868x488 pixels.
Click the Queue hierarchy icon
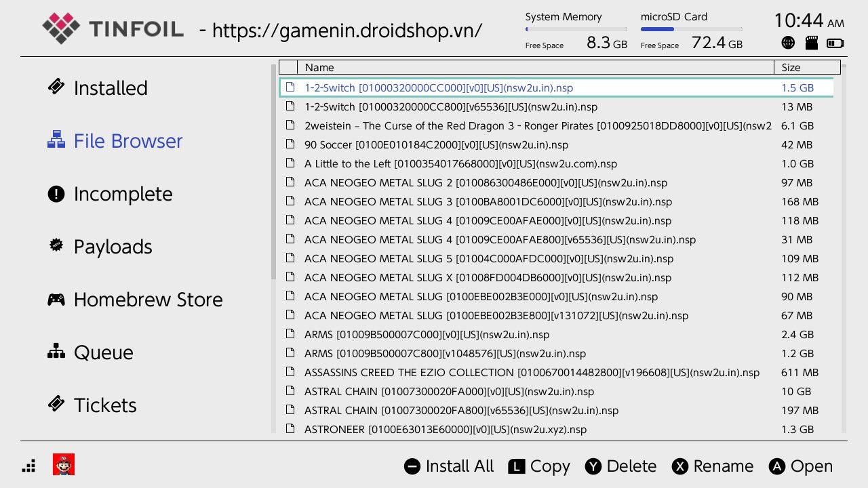pyautogui.click(x=56, y=351)
